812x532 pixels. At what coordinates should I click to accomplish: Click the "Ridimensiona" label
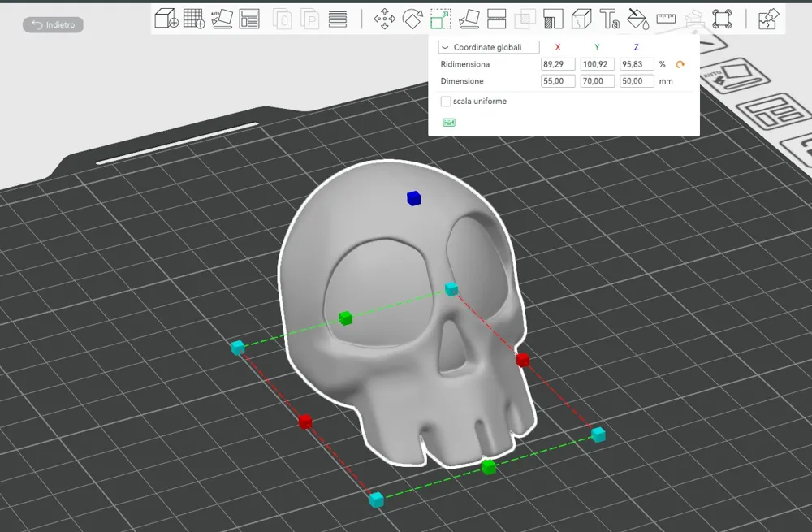(464, 64)
